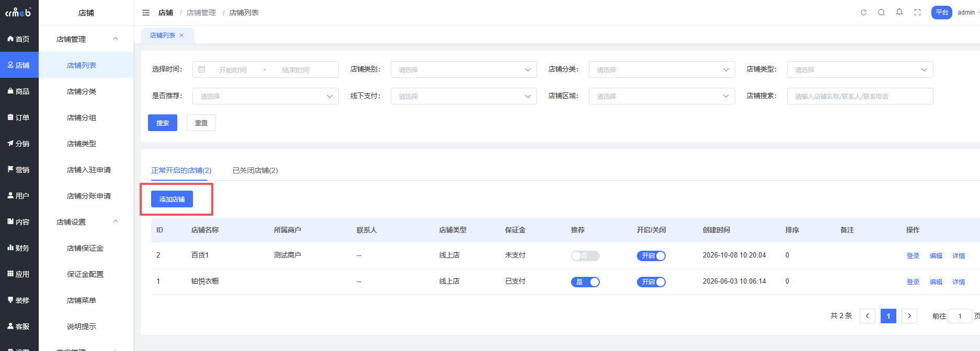The height and width of the screenshot is (351, 980).
Task: Select 商品 in the main sidebar
Action: click(19, 91)
